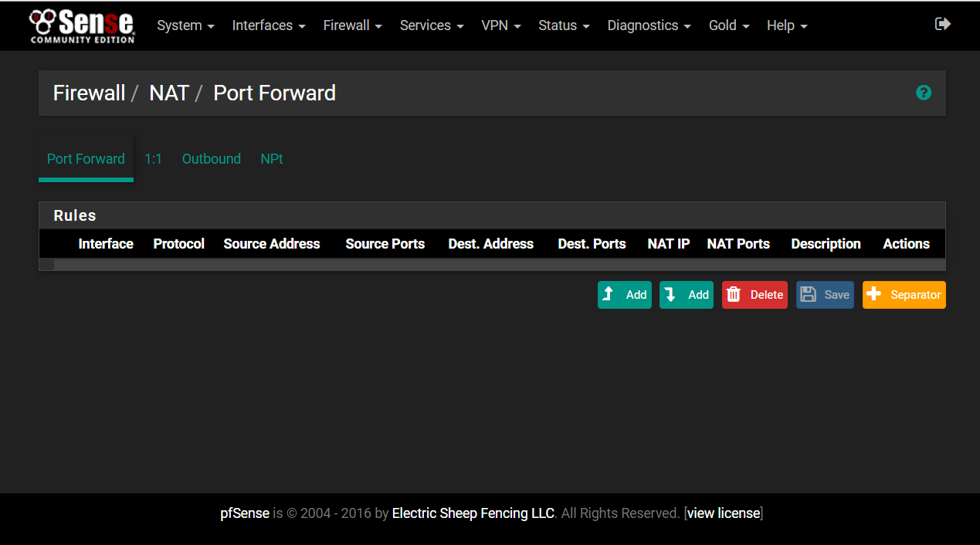The image size is (980, 545).
Task: Open the Interfaces dropdown menu
Action: [x=269, y=25]
